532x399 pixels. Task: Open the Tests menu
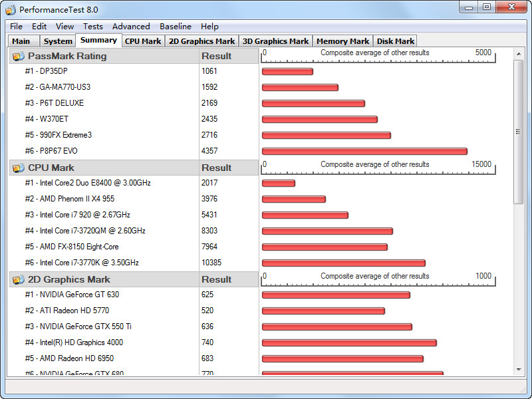click(92, 27)
